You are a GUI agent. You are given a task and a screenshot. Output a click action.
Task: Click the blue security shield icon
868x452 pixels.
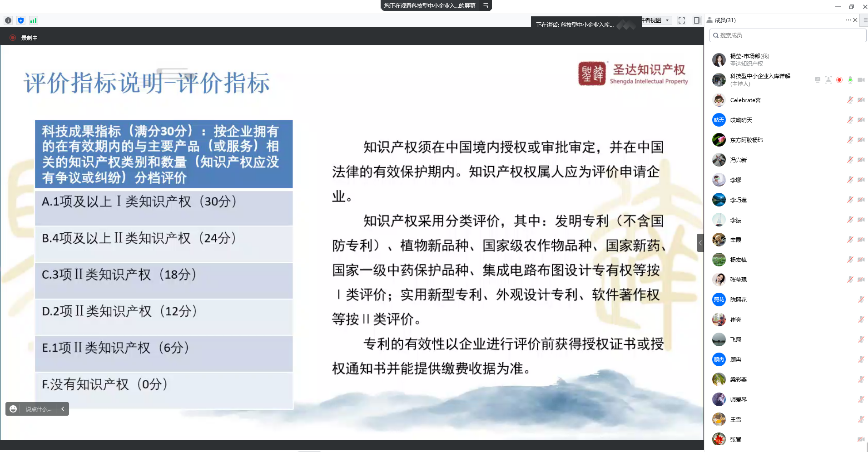(21, 20)
